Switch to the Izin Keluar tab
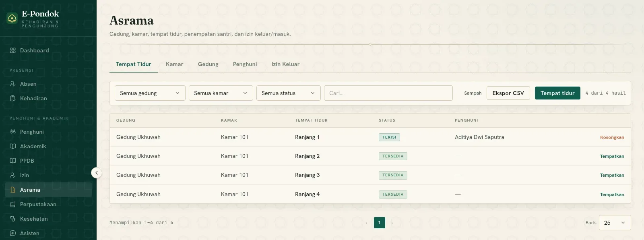This screenshot has height=240, width=644. [285, 64]
